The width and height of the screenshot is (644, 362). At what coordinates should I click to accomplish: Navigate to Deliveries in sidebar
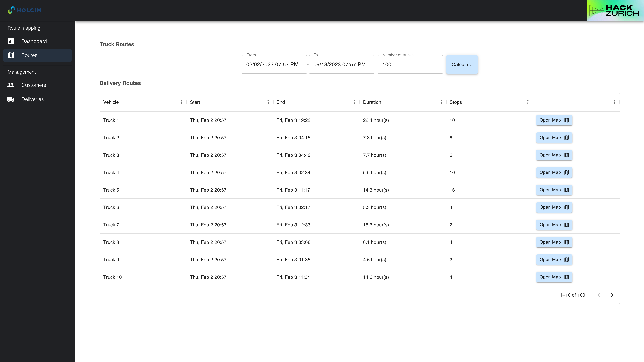click(x=33, y=99)
